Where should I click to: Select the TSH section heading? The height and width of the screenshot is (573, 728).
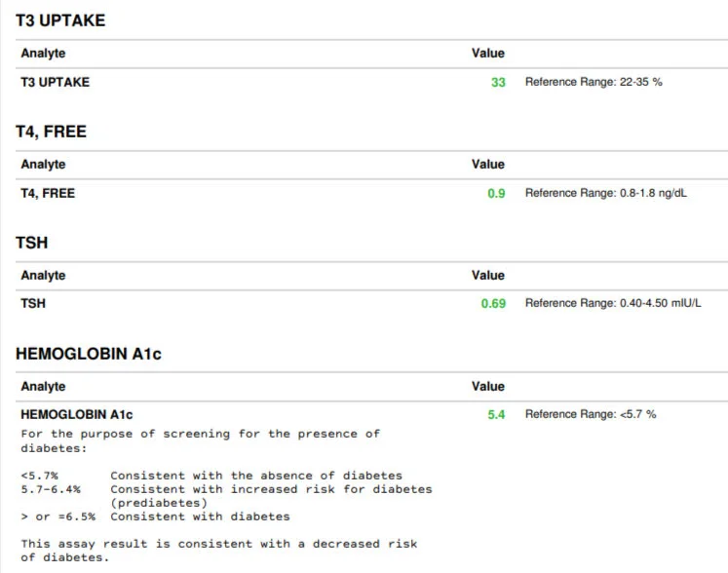pos(32,242)
